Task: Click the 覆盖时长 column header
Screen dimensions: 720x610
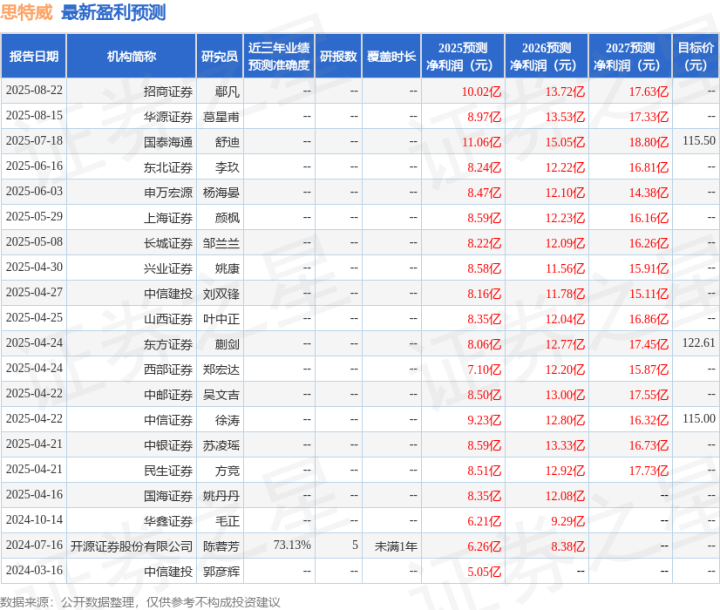Action: 391,56
